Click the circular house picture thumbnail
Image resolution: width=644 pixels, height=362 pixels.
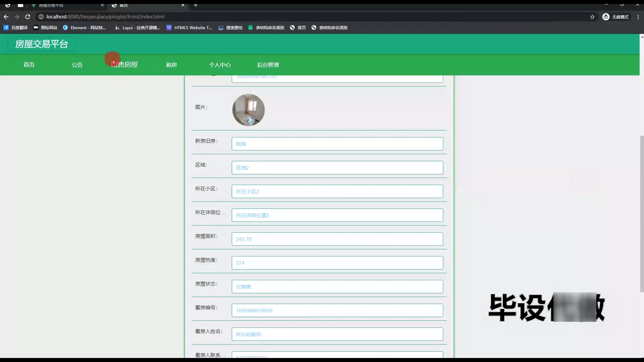pos(248,110)
